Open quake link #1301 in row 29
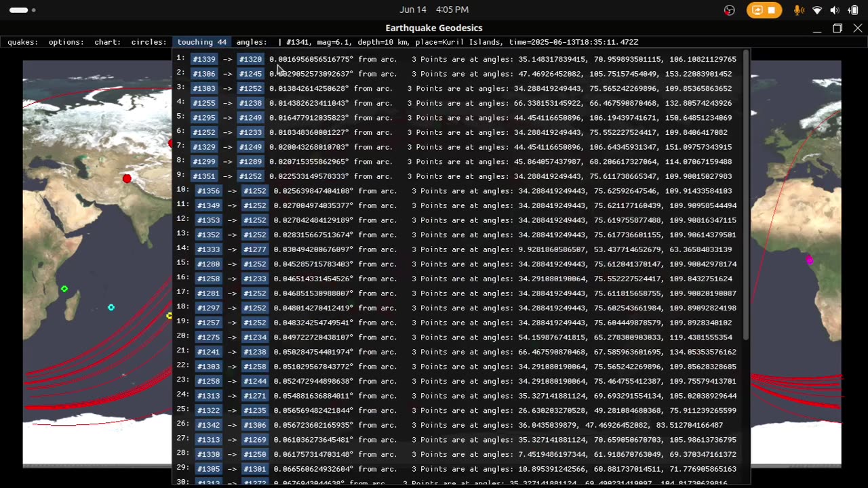This screenshot has height=488, width=868. coord(255,469)
